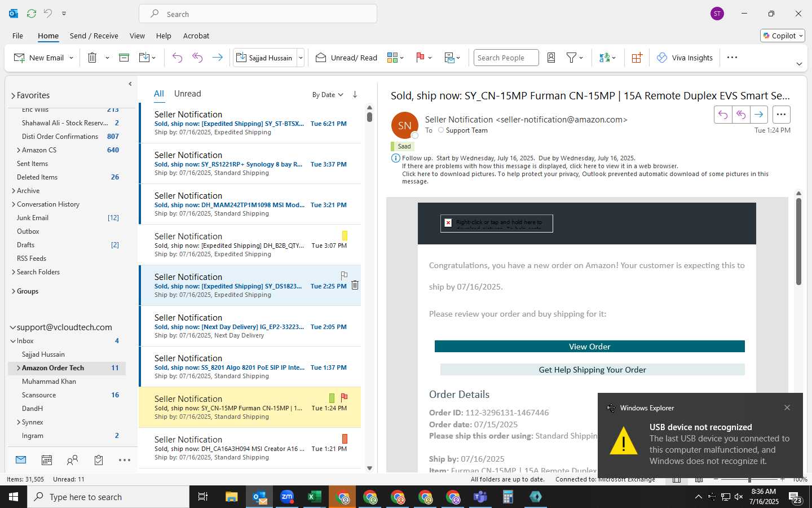Flag the Tue 2:25 PM message
Viewport: 812px width, 508px height.
(x=344, y=275)
